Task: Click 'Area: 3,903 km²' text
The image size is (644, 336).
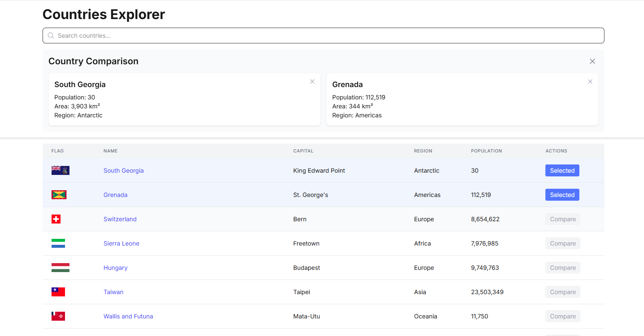Action: coord(77,106)
